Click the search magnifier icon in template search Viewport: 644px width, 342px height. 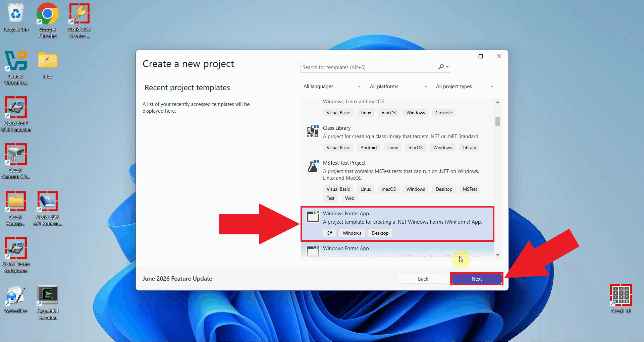tap(441, 67)
